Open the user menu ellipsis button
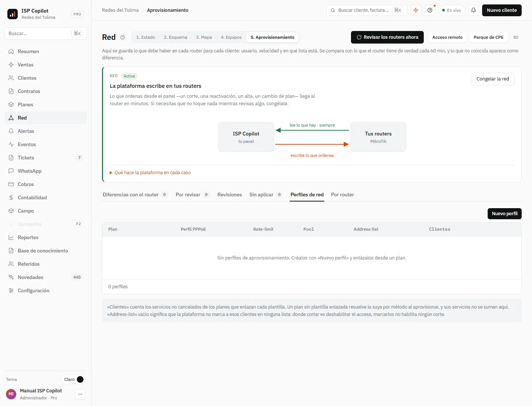This screenshot has width=532, height=406. coord(80,394)
